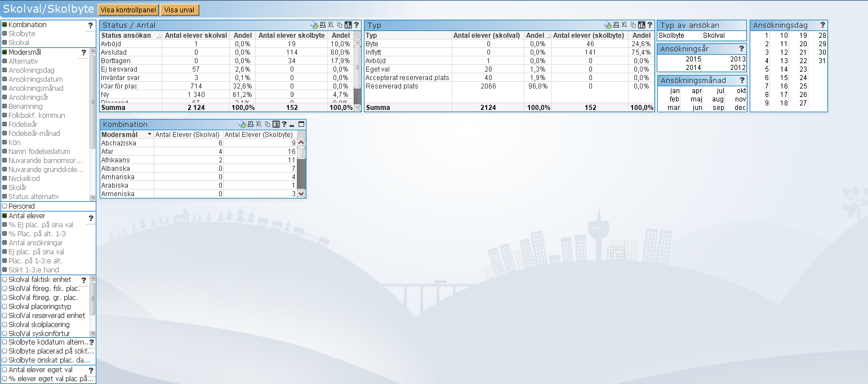Toggle chart view in Typ panel

click(x=641, y=25)
